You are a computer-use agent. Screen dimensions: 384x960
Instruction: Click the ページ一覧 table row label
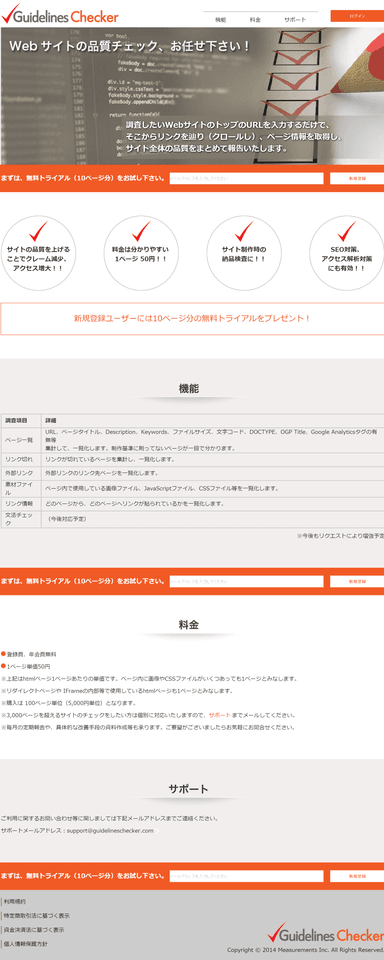pyautogui.click(x=21, y=440)
